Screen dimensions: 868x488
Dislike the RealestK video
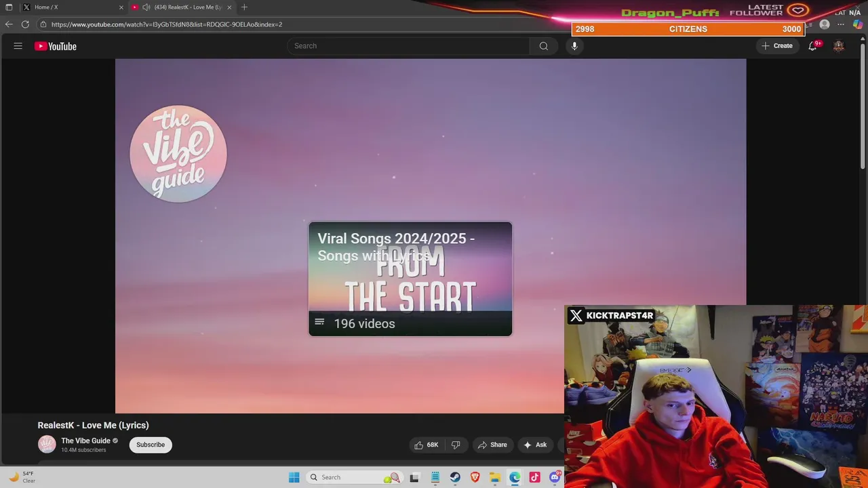click(456, 445)
